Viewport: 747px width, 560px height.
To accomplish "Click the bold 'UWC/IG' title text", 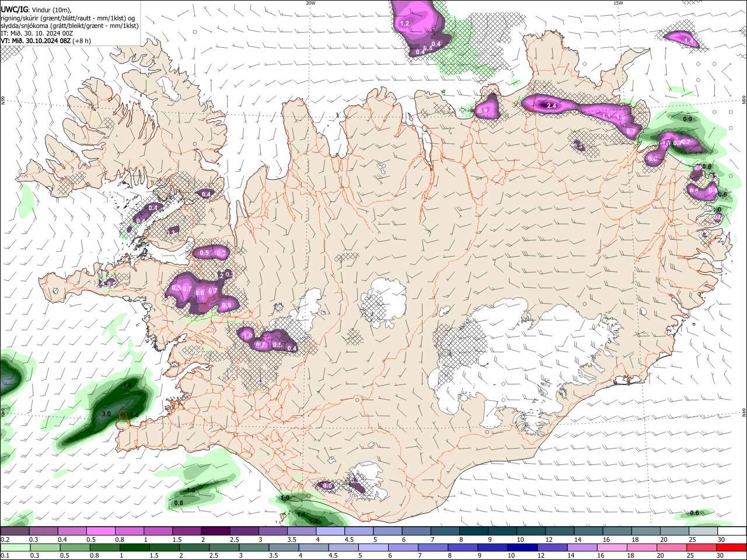I will [x=13, y=9].
